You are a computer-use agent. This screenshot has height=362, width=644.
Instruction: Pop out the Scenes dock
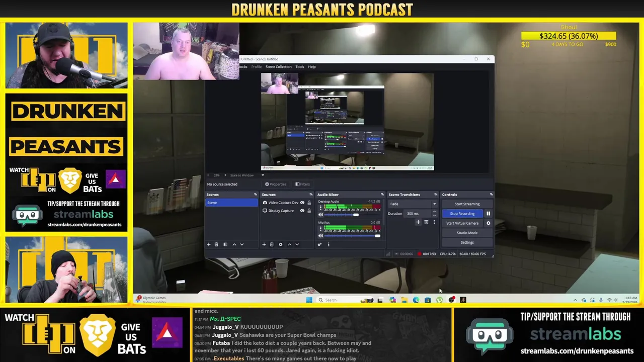(x=256, y=195)
